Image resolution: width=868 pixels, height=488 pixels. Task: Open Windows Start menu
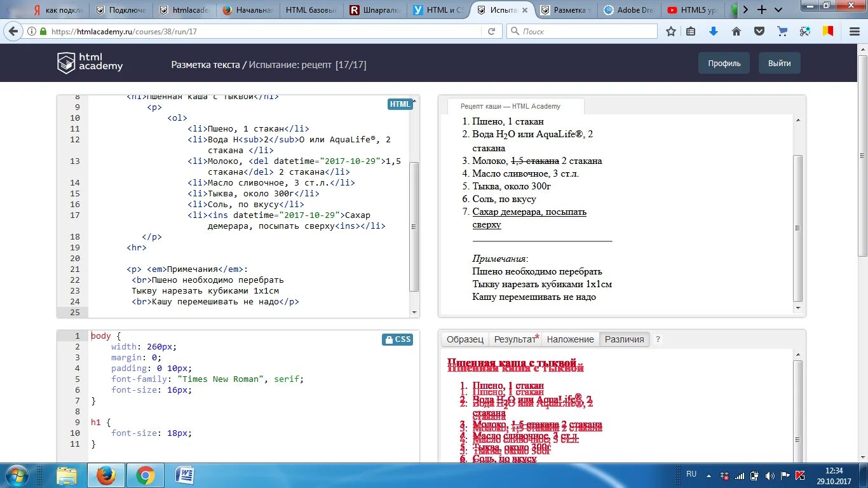(x=16, y=475)
